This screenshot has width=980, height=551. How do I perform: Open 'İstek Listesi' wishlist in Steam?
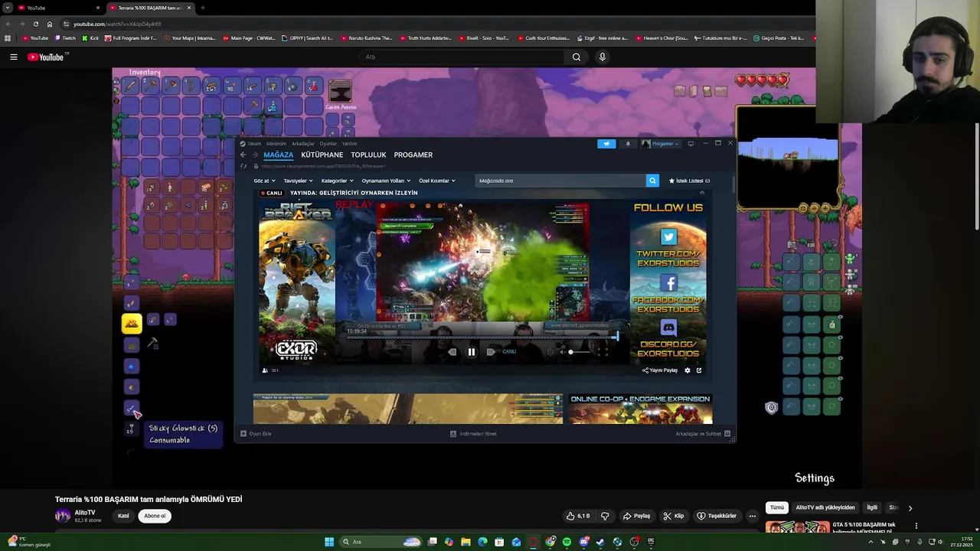(689, 181)
